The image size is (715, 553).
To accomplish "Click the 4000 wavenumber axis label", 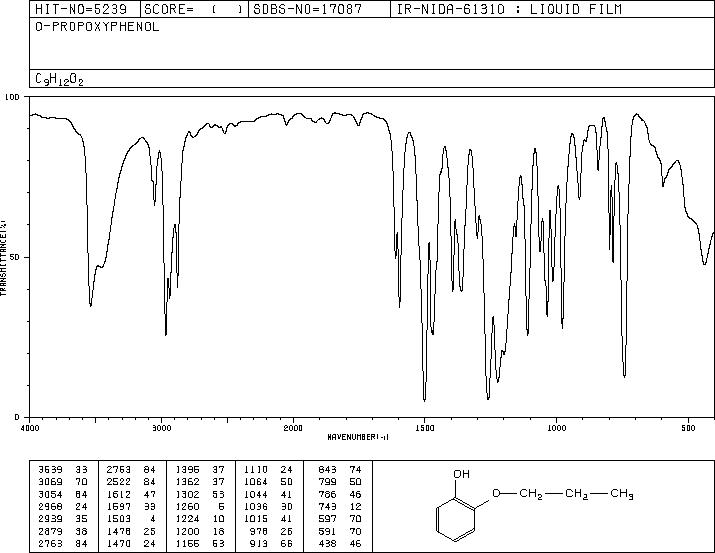I will pos(30,428).
